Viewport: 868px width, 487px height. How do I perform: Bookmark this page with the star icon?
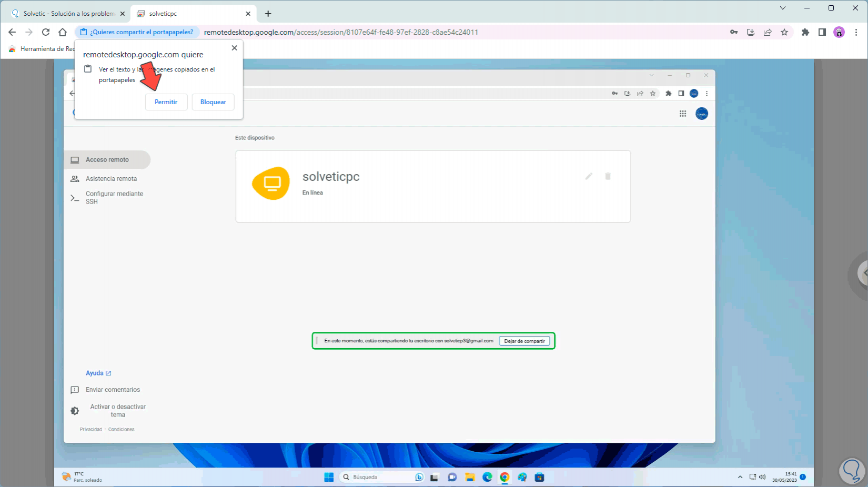pos(784,32)
